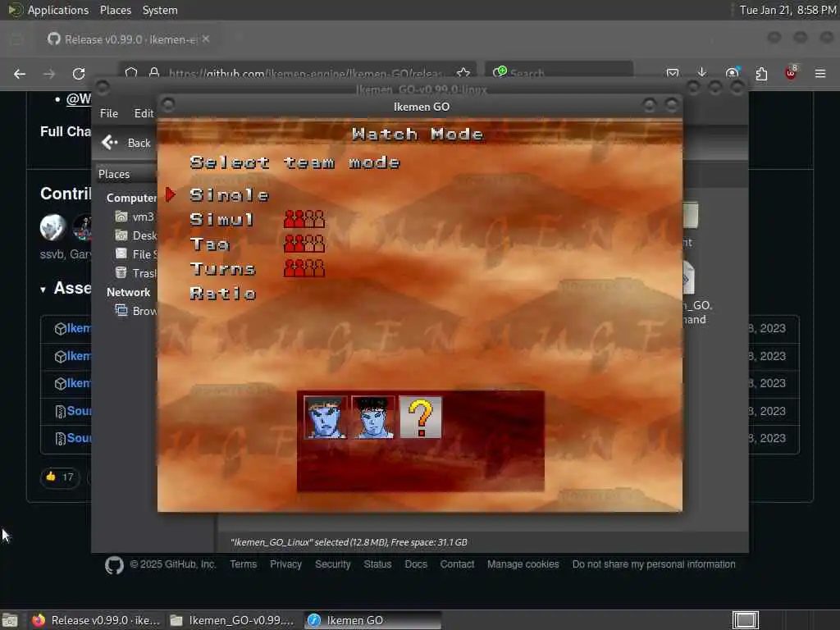This screenshot has height=630, width=840.
Task: Switch to Ikemen GO taskbar item
Action: [373, 620]
